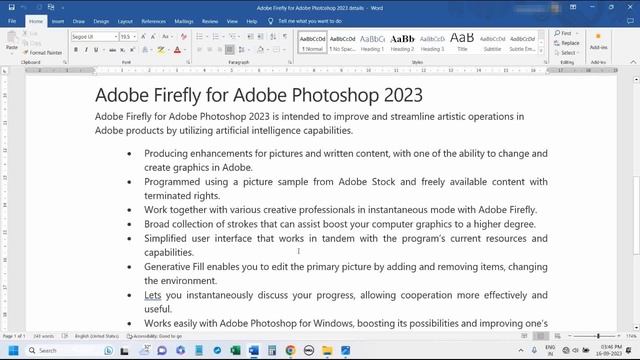640x360 pixels.
Task: Switch to the Review tab
Action: click(210, 21)
